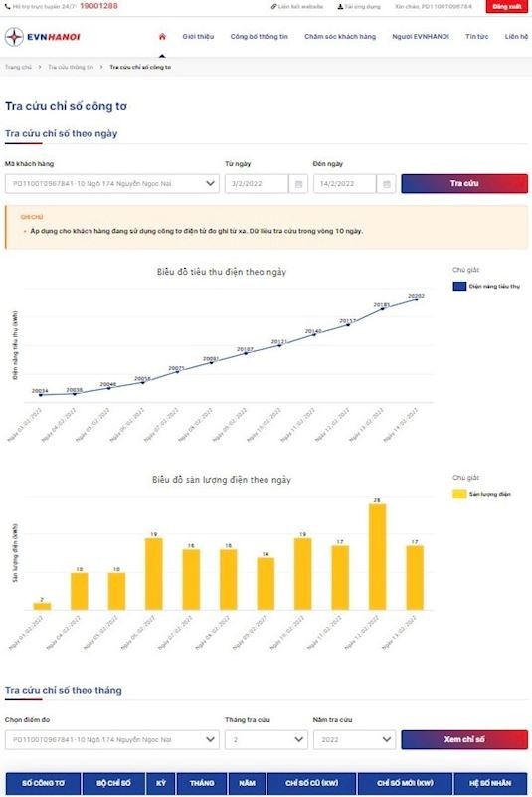Click the Đăng xuất logout button
Viewport: 532px width, 797px height.
(x=506, y=7)
